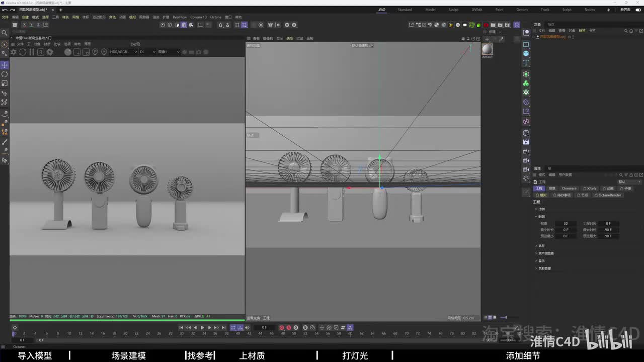Add a Cube primitive from right palette

pos(526,53)
